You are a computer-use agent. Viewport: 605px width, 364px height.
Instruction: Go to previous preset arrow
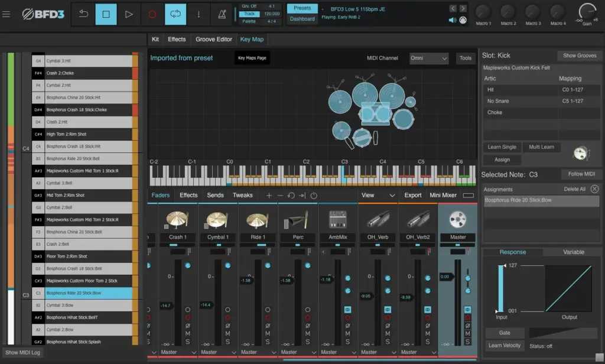pos(453,8)
